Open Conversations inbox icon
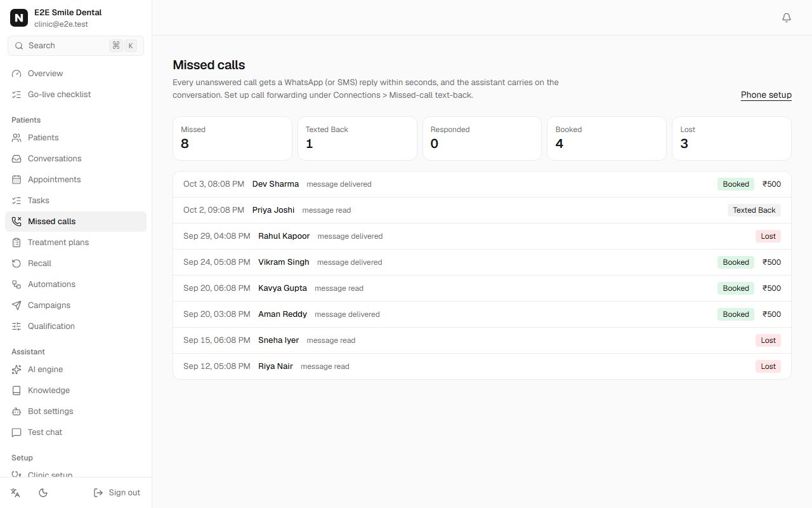This screenshot has height=508, width=812. (16, 159)
